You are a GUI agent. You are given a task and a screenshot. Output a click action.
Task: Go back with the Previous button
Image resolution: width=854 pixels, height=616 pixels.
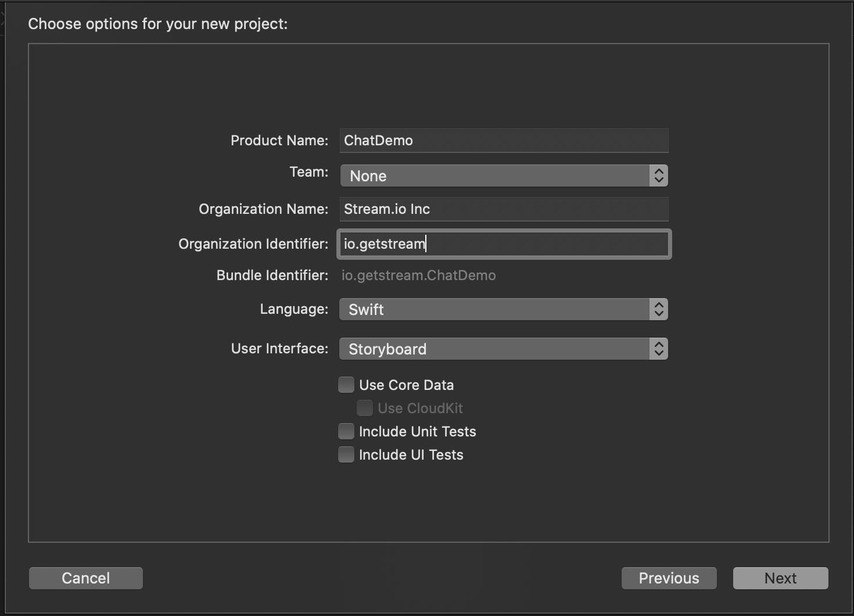click(669, 578)
